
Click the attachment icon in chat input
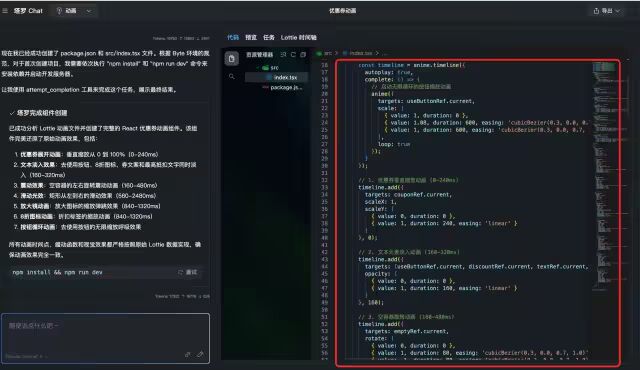[188, 354]
